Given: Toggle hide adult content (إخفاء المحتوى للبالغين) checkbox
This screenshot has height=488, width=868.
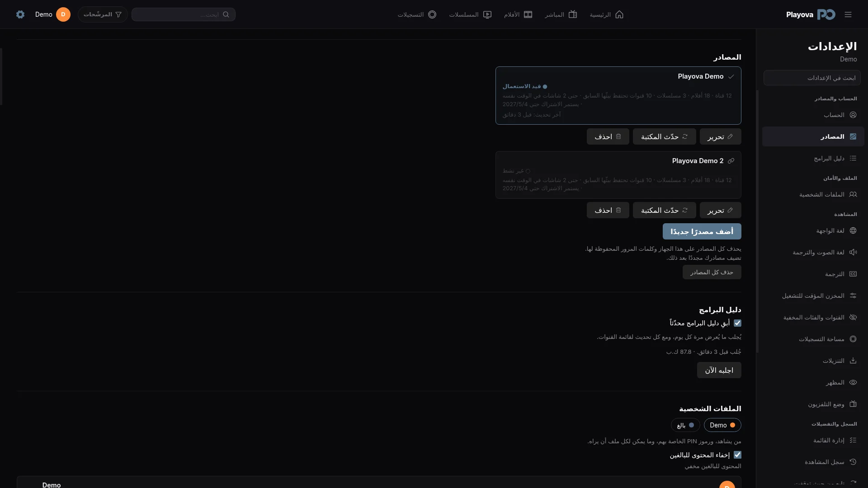Looking at the screenshot, I should tap(737, 455).
